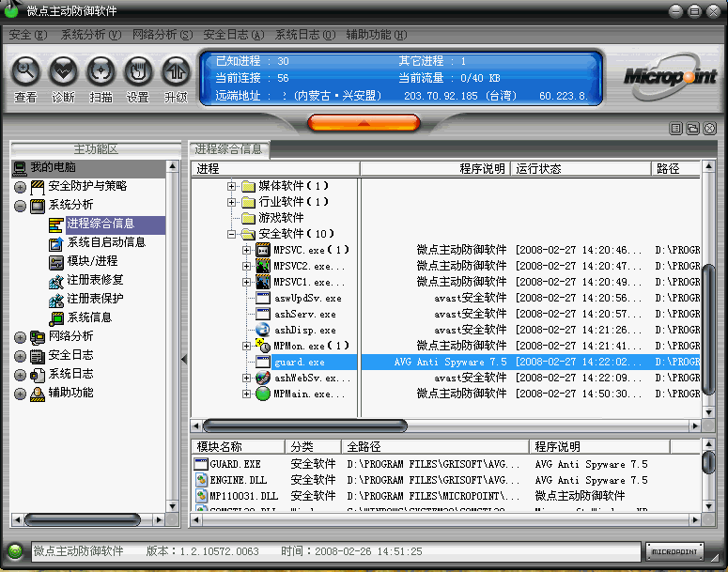The width and height of the screenshot is (728, 572).
Task: Select the 进程综合信息 tab
Action: pos(229,149)
